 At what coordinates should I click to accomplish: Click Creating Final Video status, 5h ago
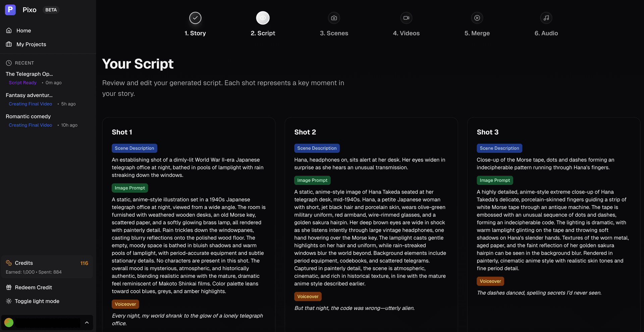30,104
